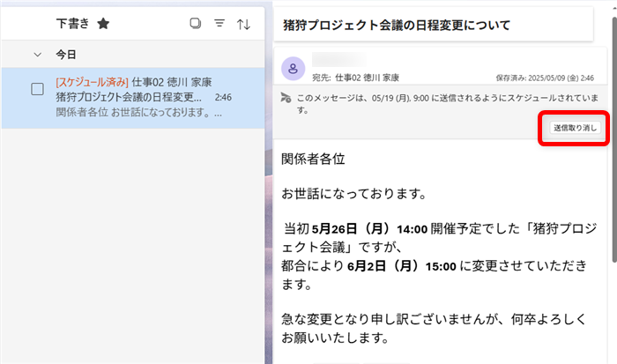Open the 猪狩プロジェクト会議 draft in message list
617x364 pixels.
tap(132, 97)
